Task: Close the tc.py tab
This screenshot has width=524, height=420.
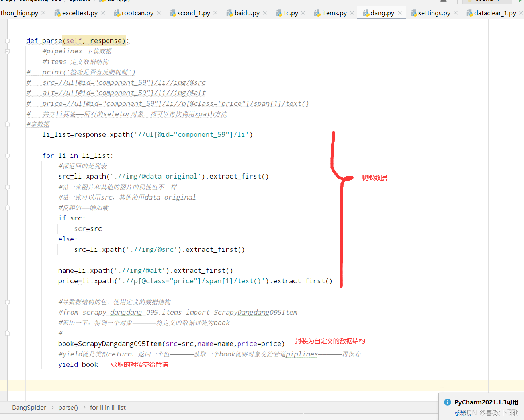Action: click(x=303, y=13)
